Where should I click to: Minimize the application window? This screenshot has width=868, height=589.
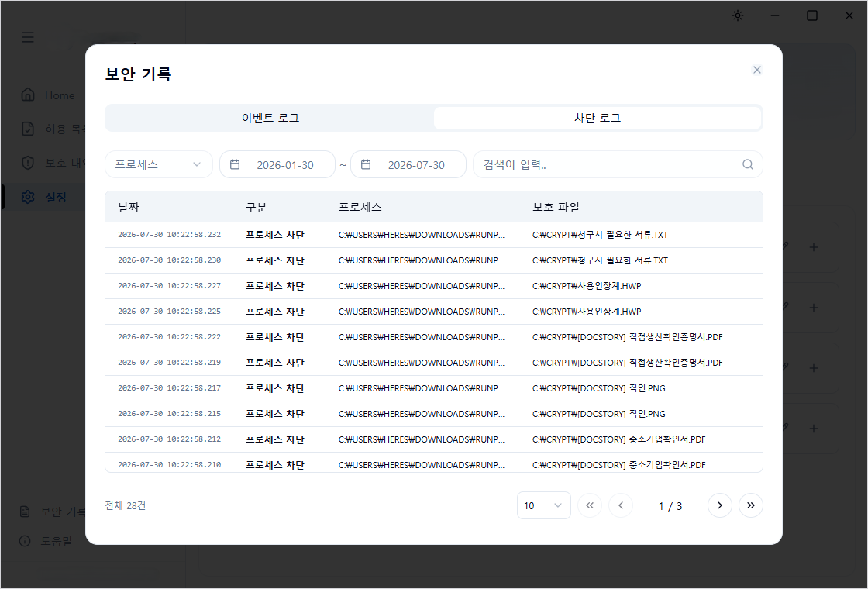pyautogui.click(x=775, y=15)
